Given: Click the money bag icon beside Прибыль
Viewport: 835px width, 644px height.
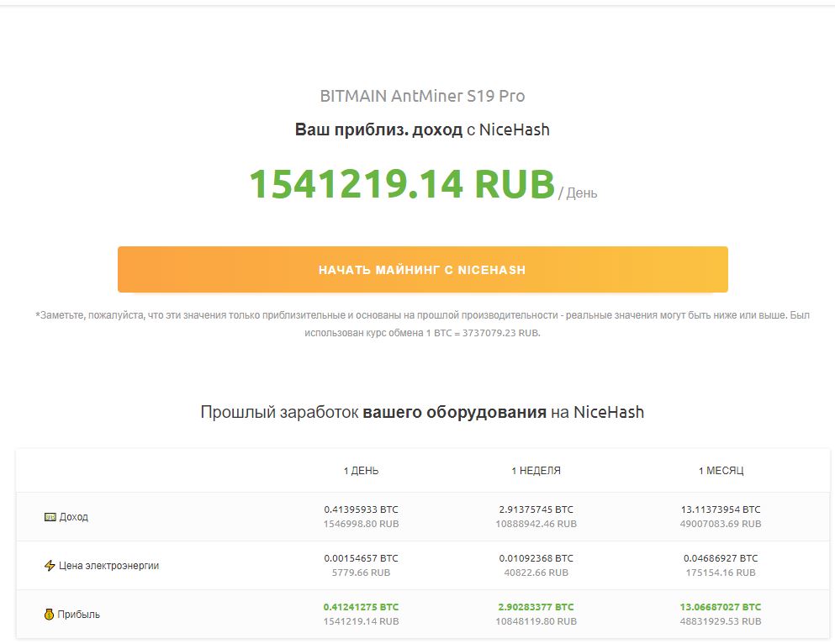Looking at the screenshot, I should pos(49,615).
